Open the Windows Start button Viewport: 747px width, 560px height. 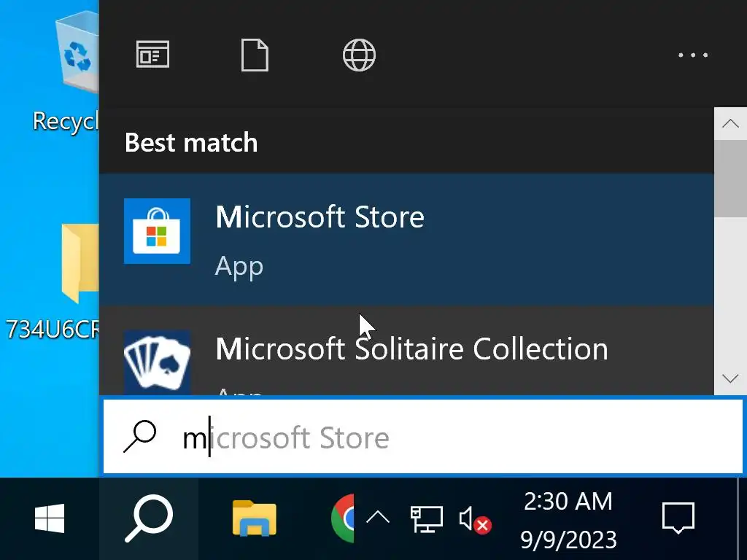(x=50, y=518)
